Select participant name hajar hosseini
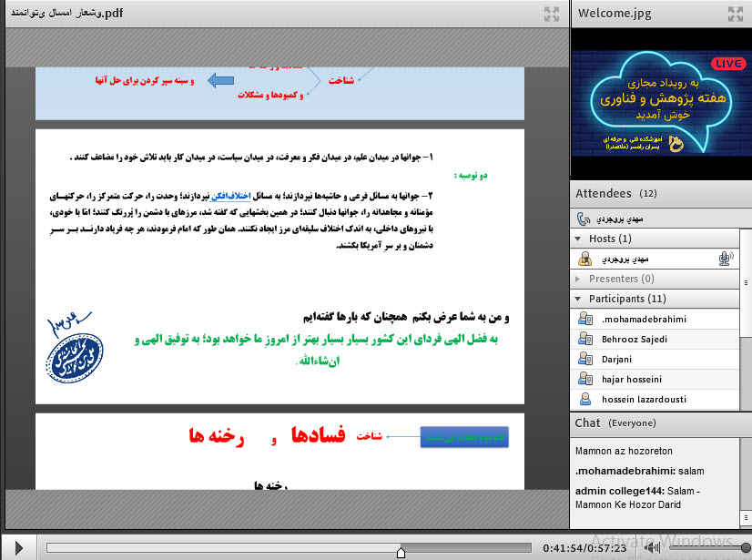This screenshot has height=560, width=752. (x=632, y=379)
